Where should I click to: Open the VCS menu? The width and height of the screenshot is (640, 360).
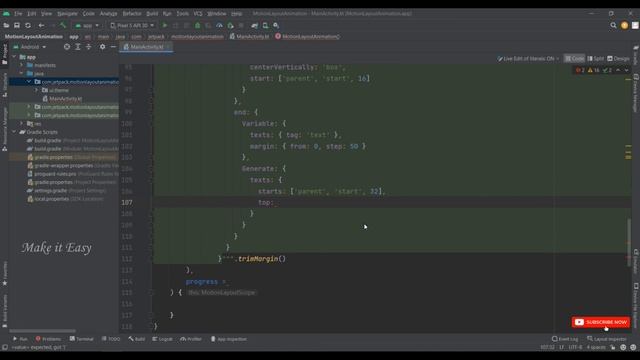pyautogui.click(x=198, y=13)
